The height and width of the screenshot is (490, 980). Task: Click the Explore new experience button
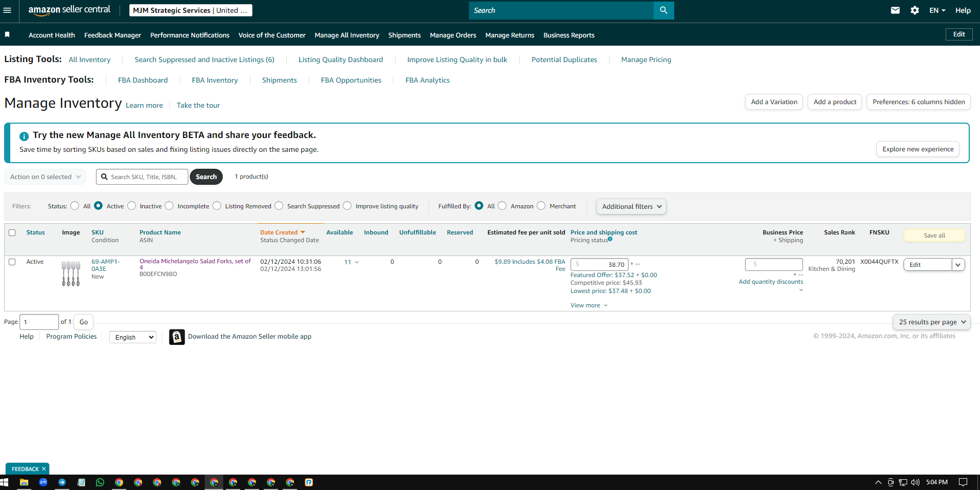pos(918,149)
